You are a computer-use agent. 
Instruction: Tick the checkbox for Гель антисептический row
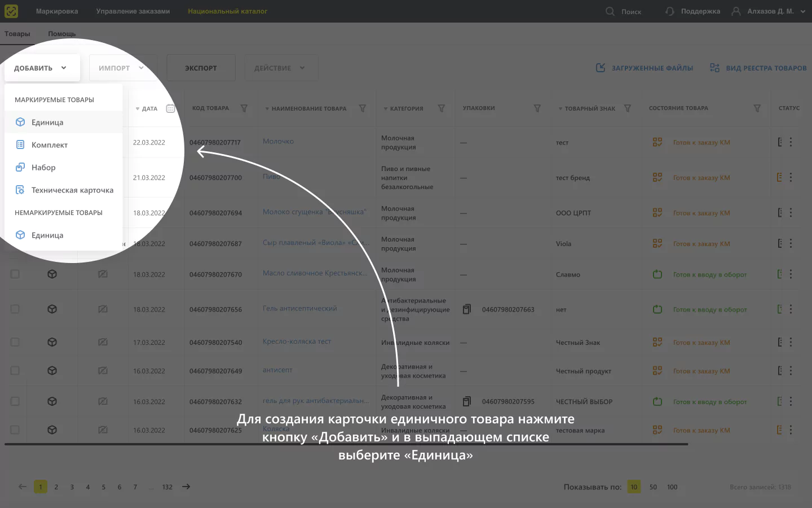15,309
